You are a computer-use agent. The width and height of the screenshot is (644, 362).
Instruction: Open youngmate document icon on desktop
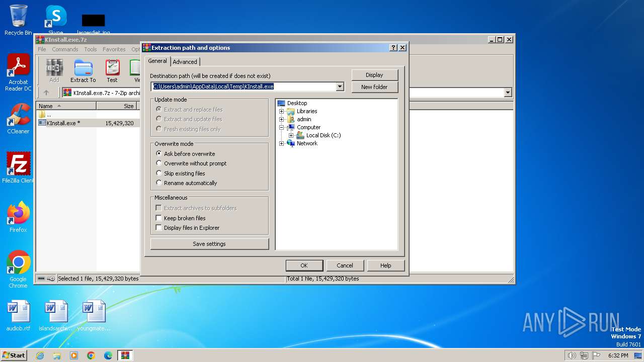click(x=94, y=316)
